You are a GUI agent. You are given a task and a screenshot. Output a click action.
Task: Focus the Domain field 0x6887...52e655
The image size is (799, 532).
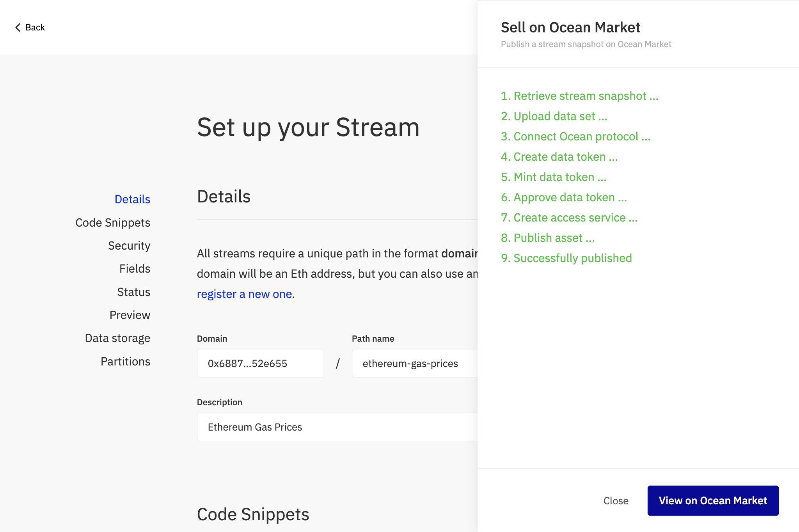coord(260,364)
